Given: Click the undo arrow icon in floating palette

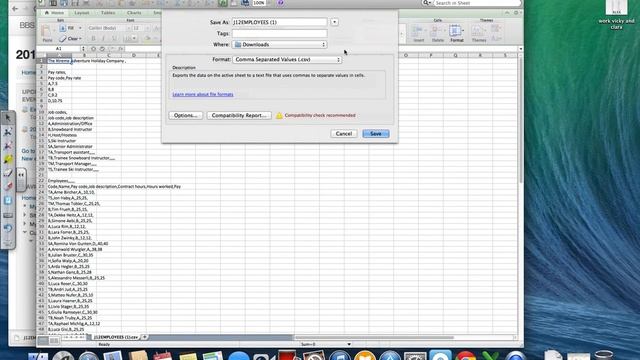Looking at the screenshot, I should 8,228.
